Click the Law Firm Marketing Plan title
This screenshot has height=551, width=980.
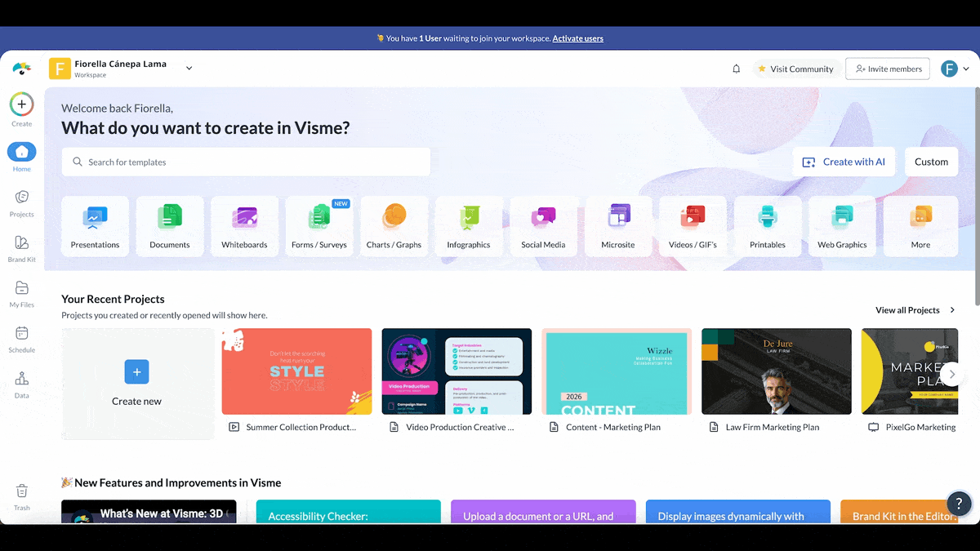pyautogui.click(x=773, y=427)
